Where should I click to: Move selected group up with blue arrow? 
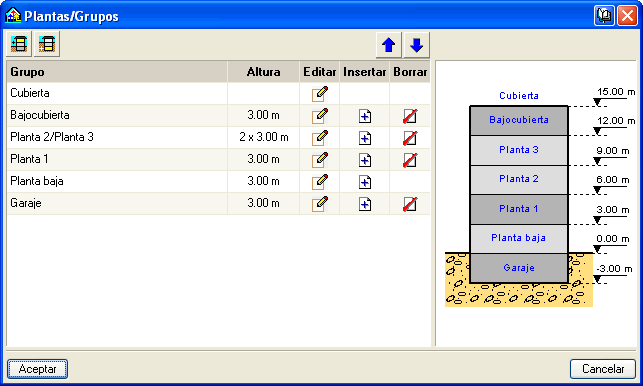(388, 45)
